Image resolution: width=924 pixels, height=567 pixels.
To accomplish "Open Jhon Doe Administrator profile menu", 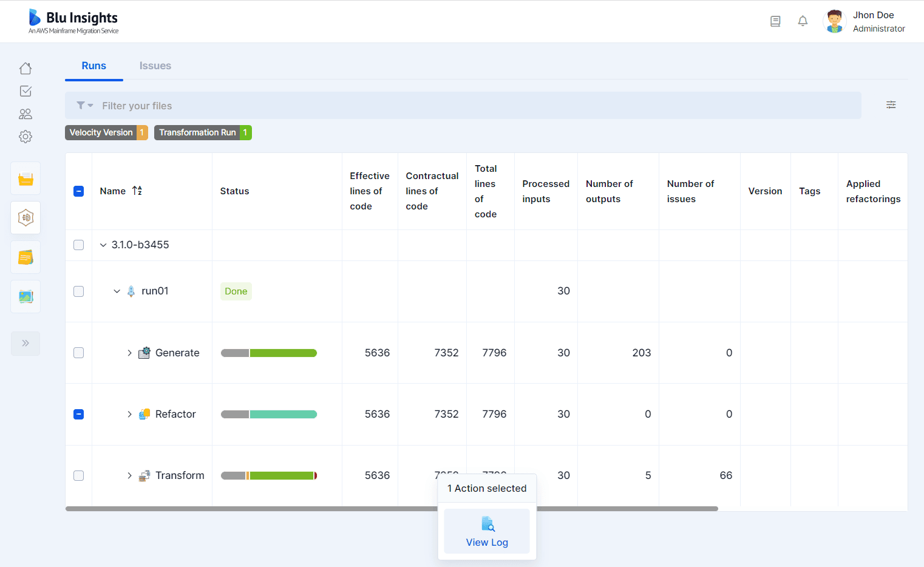I will tap(865, 21).
